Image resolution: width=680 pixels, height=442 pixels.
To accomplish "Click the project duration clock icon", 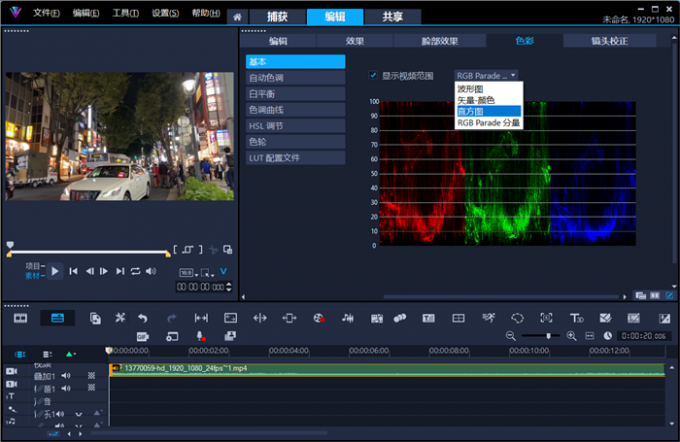I will click(x=608, y=336).
